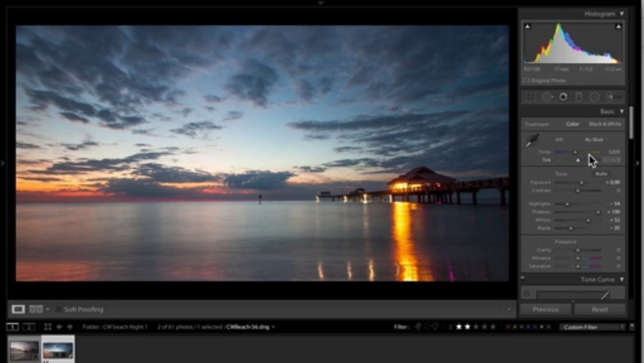644x363 pixels.
Task: Click the Shadows slider handle
Action: tap(598, 212)
